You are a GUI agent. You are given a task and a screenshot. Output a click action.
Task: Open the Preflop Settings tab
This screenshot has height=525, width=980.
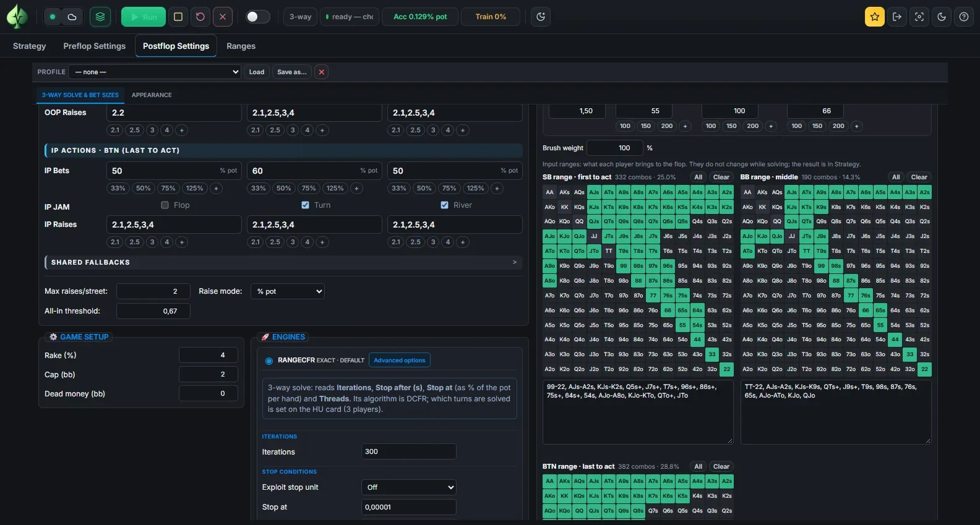point(95,46)
